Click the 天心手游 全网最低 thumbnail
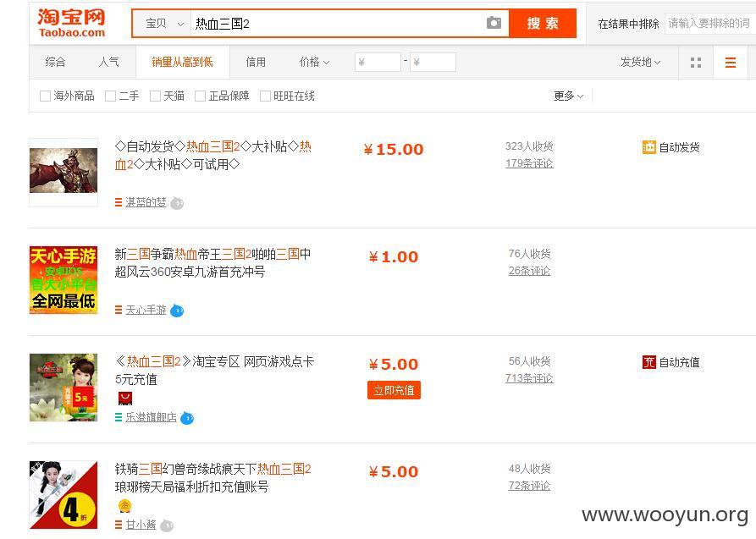 click(x=63, y=280)
